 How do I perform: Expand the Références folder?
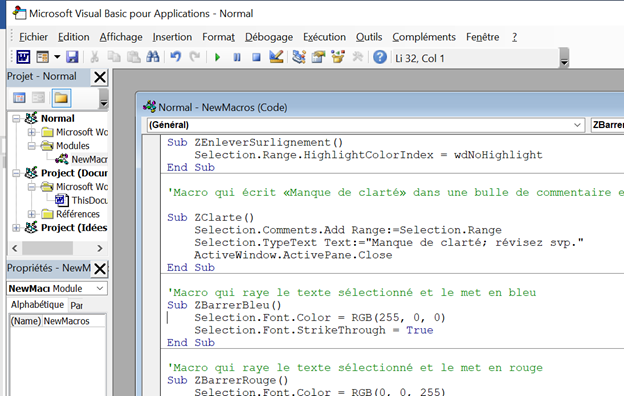(x=31, y=214)
